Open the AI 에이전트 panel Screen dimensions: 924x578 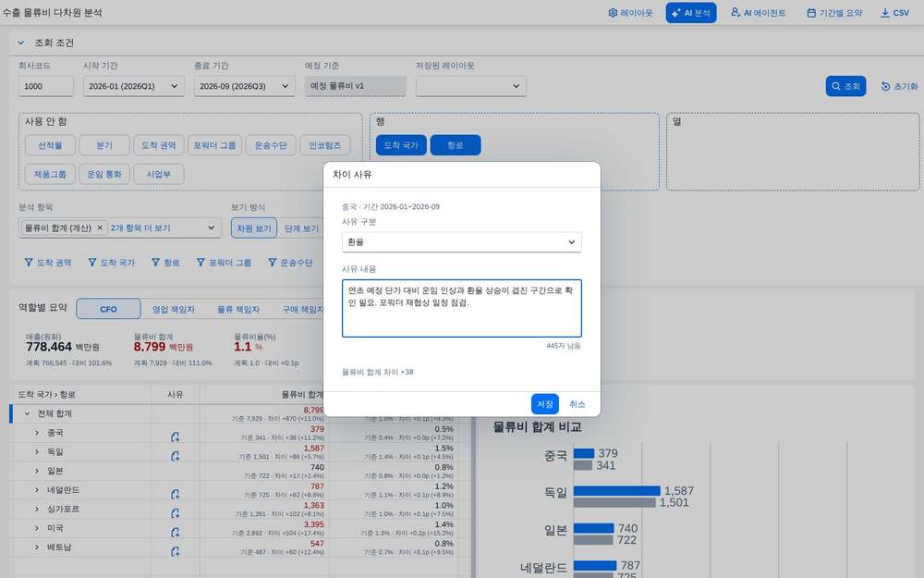click(758, 12)
